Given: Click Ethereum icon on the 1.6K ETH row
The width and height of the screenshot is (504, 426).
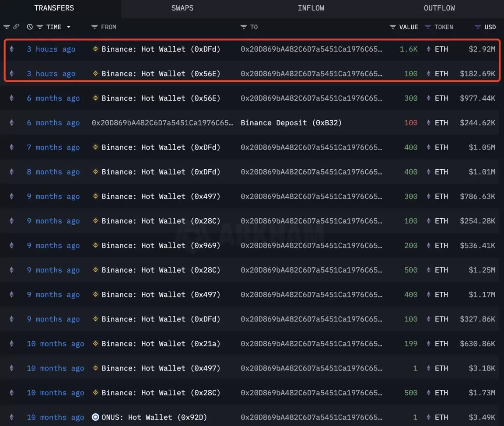Looking at the screenshot, I should click(x=12, y=49).
